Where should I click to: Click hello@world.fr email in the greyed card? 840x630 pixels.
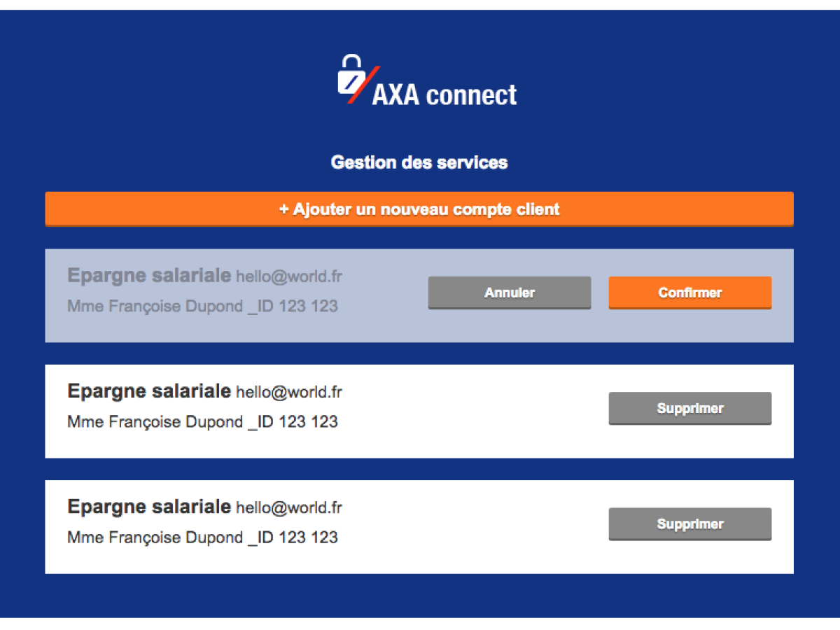(x=289, y=276)
